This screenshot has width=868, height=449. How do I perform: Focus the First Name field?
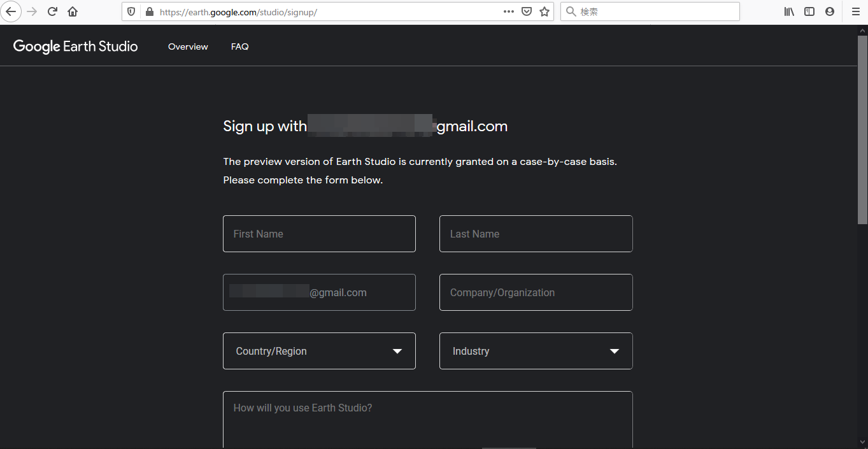(x=319, y=234)
